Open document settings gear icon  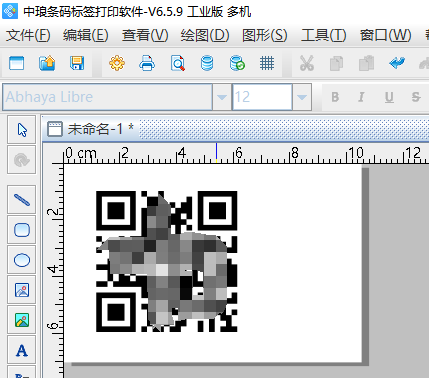click(117, 63)
